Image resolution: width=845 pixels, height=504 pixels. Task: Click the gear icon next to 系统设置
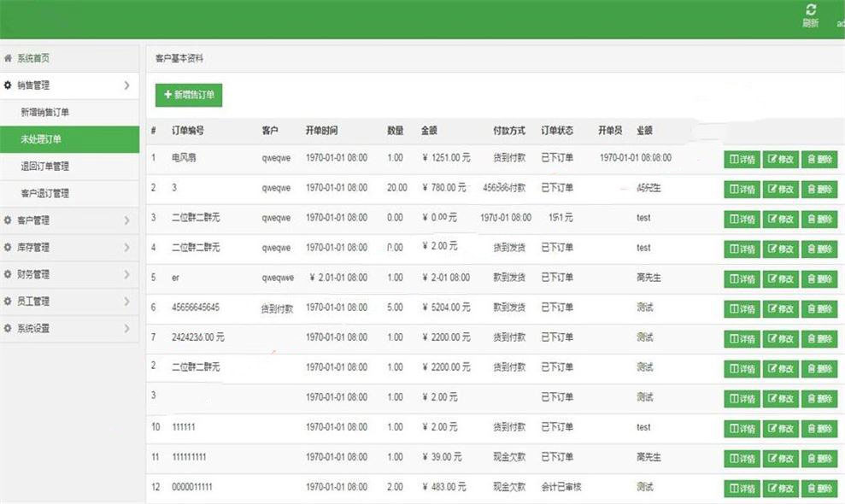tap(9, 329)
